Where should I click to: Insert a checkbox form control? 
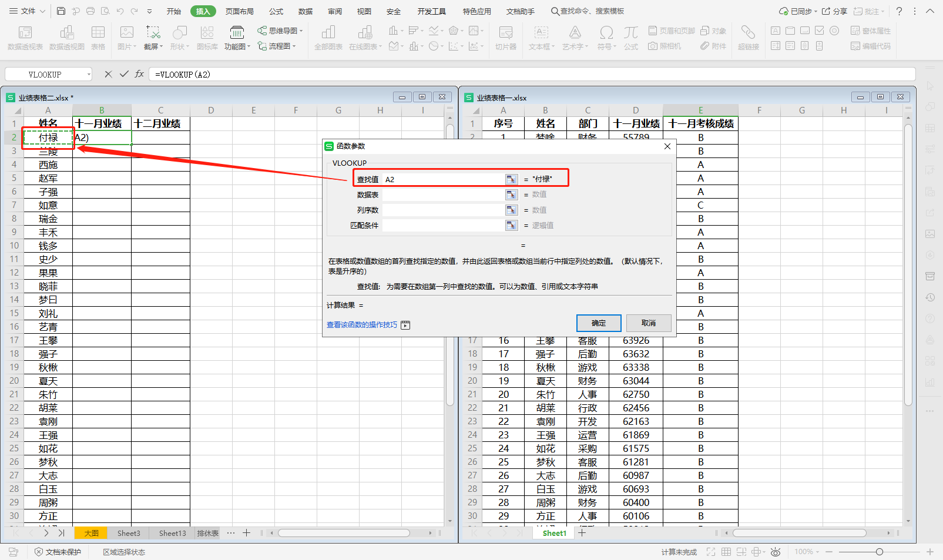coord(819,31)
